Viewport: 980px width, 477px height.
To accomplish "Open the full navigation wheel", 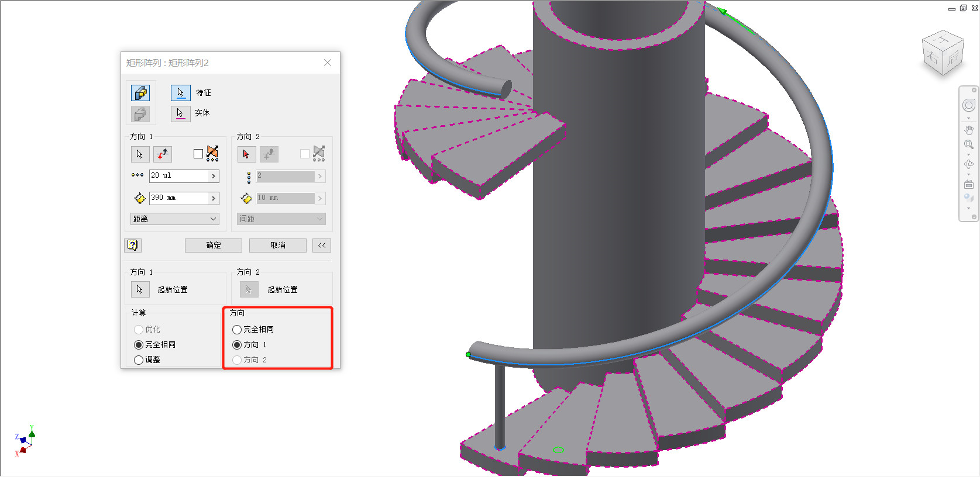I will tap(969, 105).
